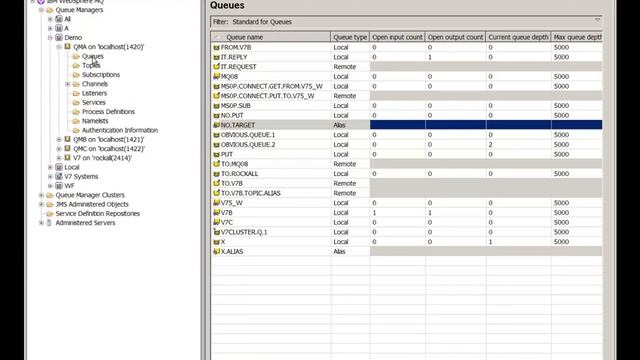Click the Topics folder icon
640x360 pixels.
76,65
